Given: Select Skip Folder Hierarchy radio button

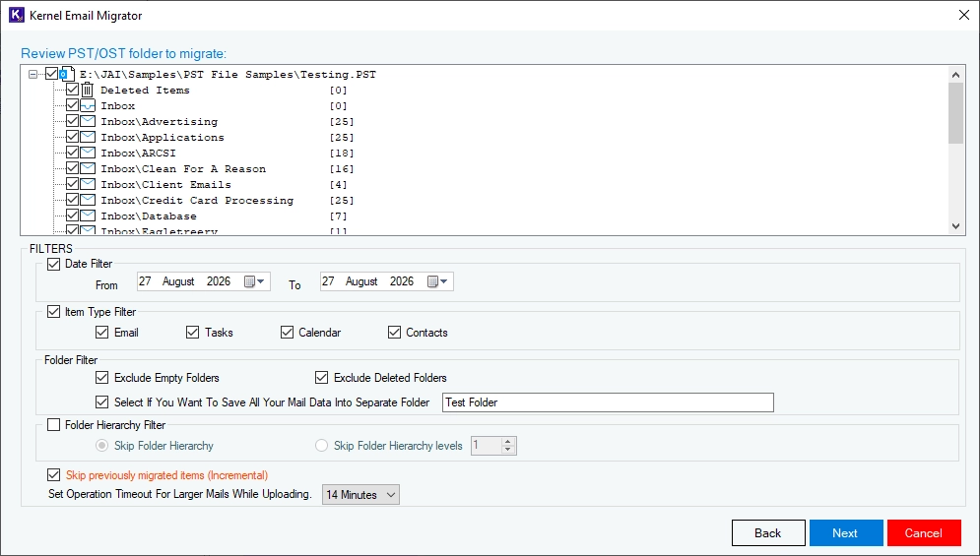Looking at the screenshot, I should (x=101, y=446).
